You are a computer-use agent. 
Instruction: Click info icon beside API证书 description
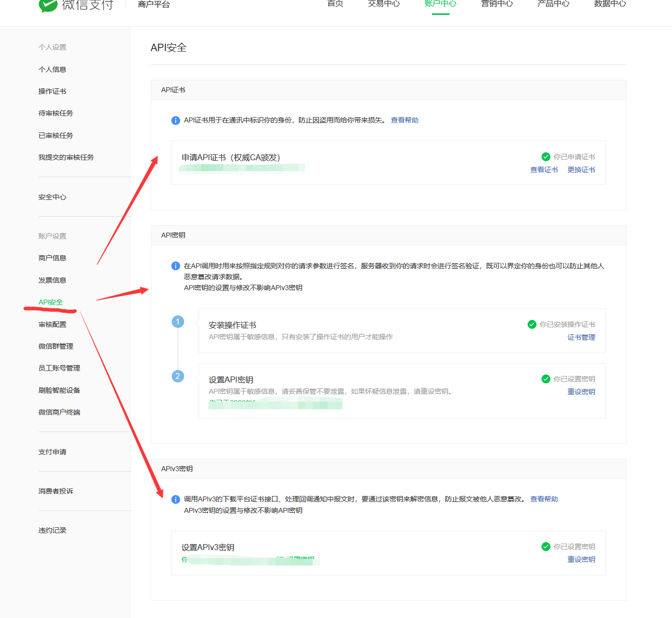[x=176, y=121]
